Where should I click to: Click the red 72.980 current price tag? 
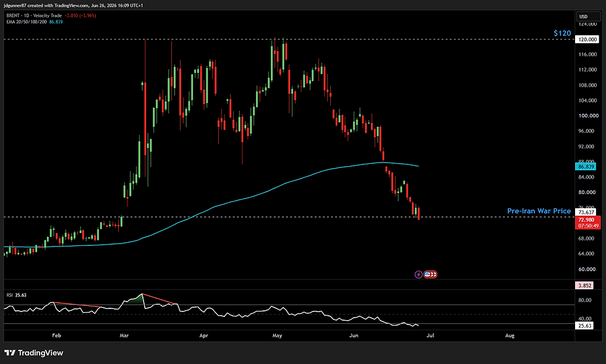pos(586,220)
